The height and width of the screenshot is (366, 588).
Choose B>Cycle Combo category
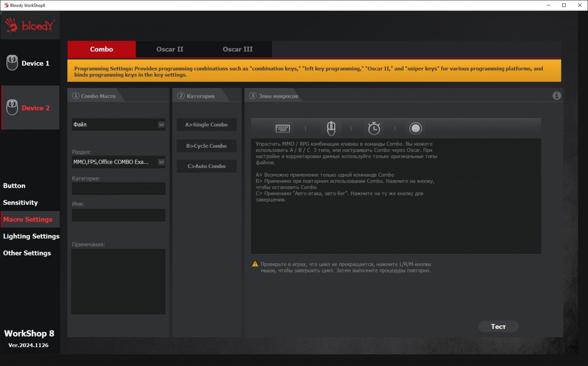coord(206,146)
